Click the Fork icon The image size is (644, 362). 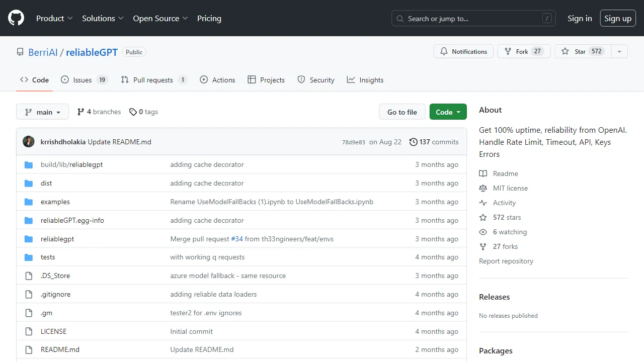[508, 51]
